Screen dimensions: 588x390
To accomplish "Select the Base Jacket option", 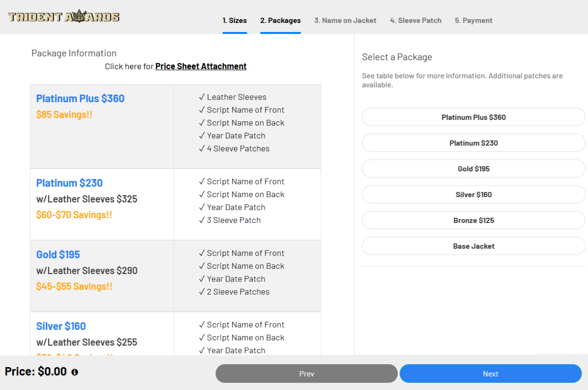I will [474, 246].
